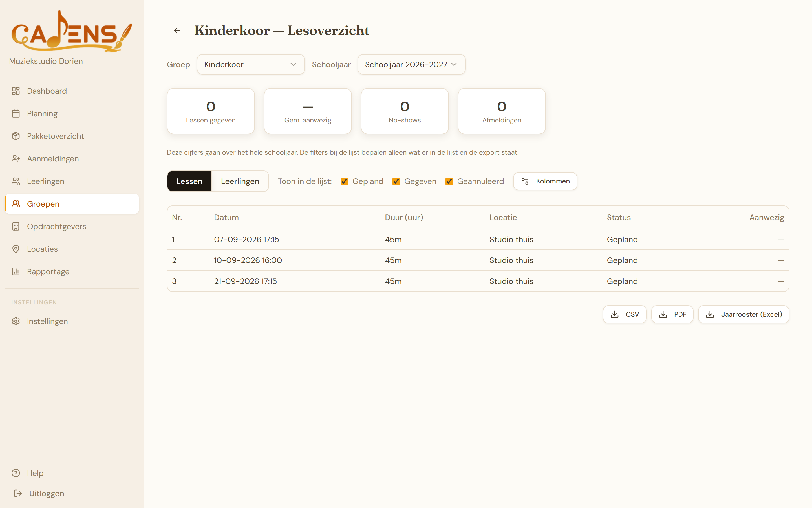Click the Lessen gegeven stat card
Screen dimensions: 812x508
tap(211, 111)
